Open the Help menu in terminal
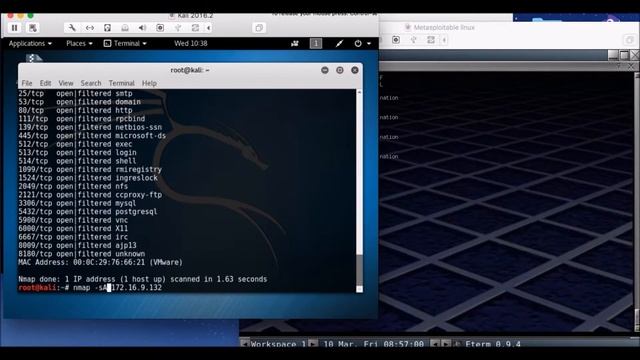The height and width of the screenshot is (360, 640). pyautogui.click(x=149, y=83)
